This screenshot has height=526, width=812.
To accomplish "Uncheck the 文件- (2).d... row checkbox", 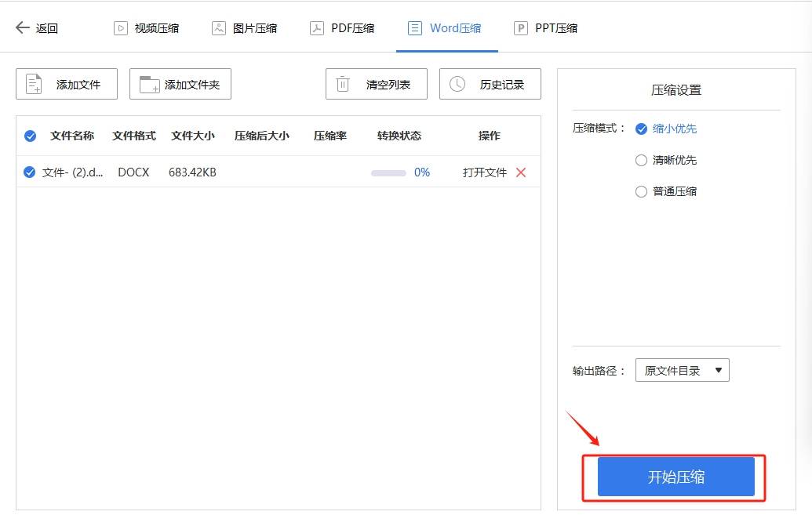I will coord(30,172).
